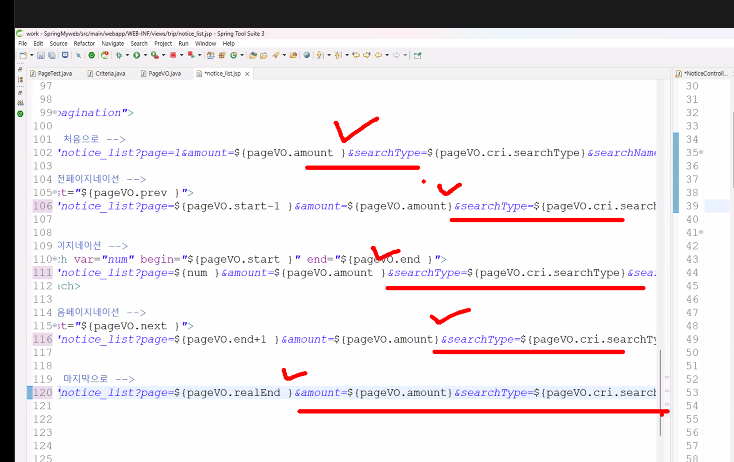This screenshot has height=462, width=734.
Task: Open the dropdown beside the red Stop icon
Action: 182,55
